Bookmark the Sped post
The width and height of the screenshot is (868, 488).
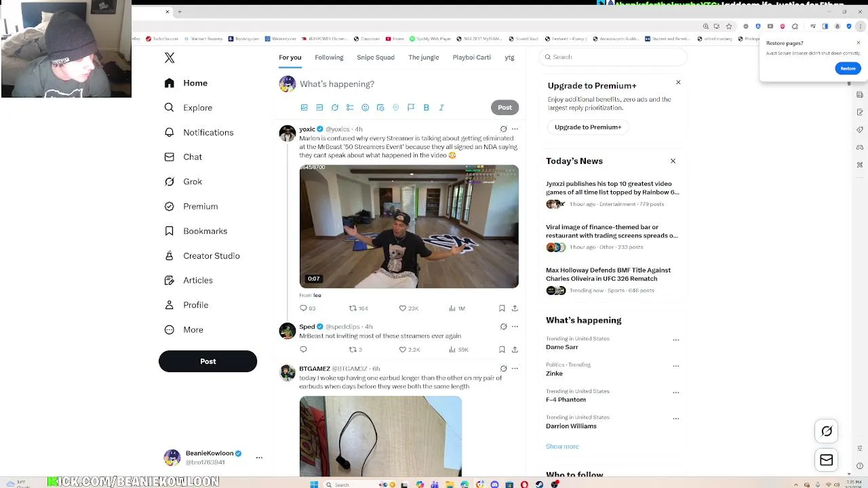502,350
